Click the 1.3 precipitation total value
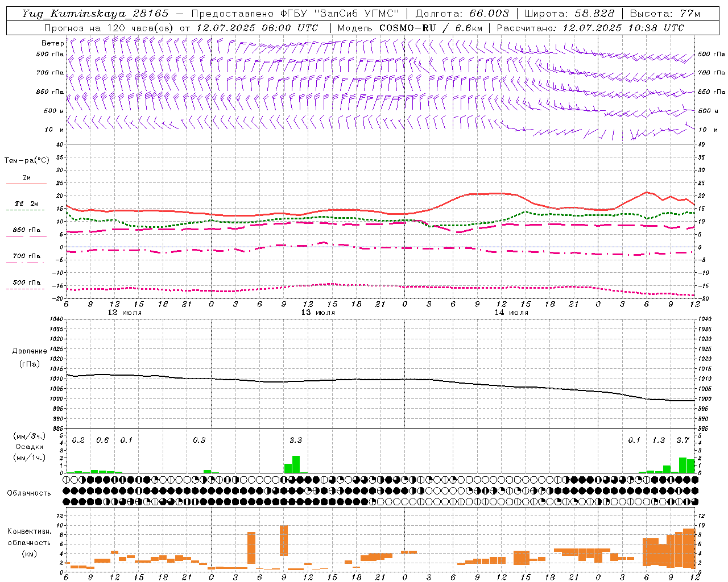Screen dimensions: 728x582 [x=659, y=440]
